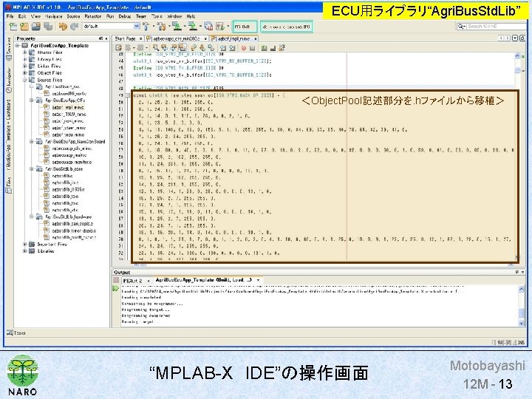This screenshot has width=532, height=399.
Task: Click the Debug Main Project icon
Action: [x=208, y=26]
